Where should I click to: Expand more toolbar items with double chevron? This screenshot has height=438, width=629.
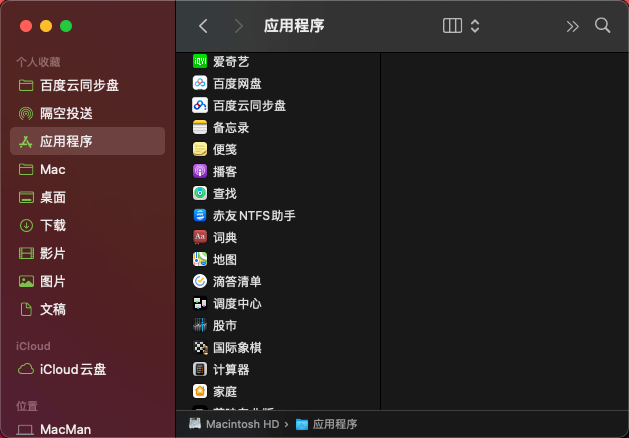pos(572,26)
